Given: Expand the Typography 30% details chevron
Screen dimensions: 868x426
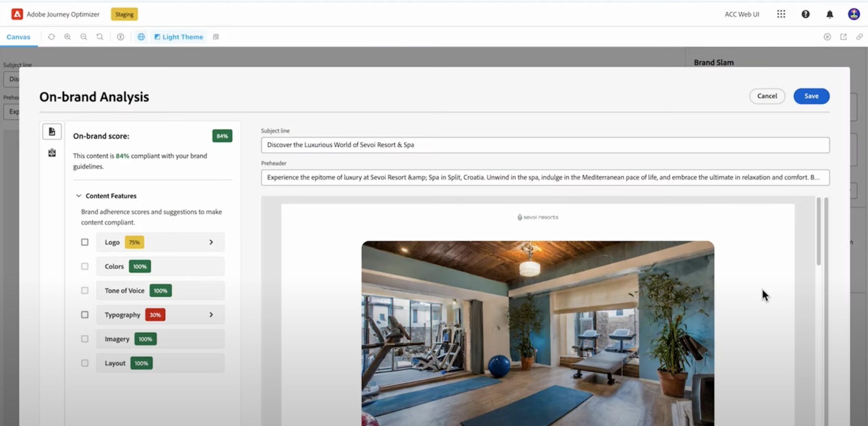Looking at the screenshot, I should click(211, 315).
